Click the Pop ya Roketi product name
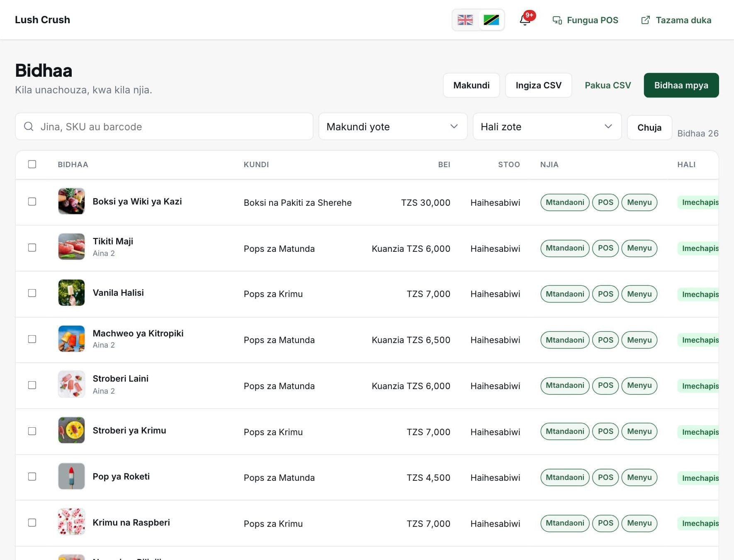This screenshot has width=734, height=560. (121, 477)
